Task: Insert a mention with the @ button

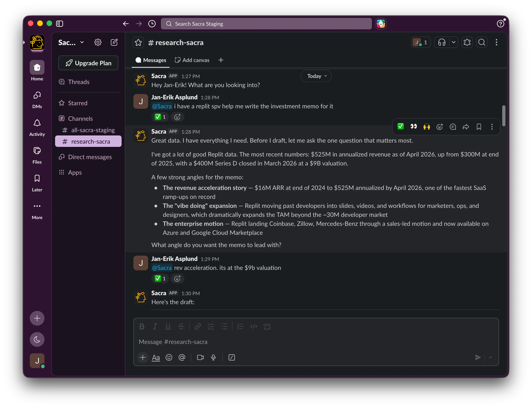Action: (x=182, y=357)
